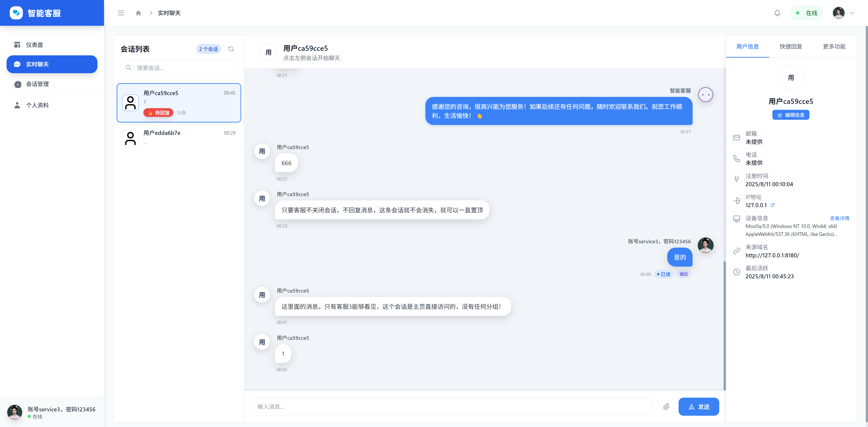This screenshot has height=427, width=868.
Task: Refresh the conversation list
Action: (x=231, y=49)
